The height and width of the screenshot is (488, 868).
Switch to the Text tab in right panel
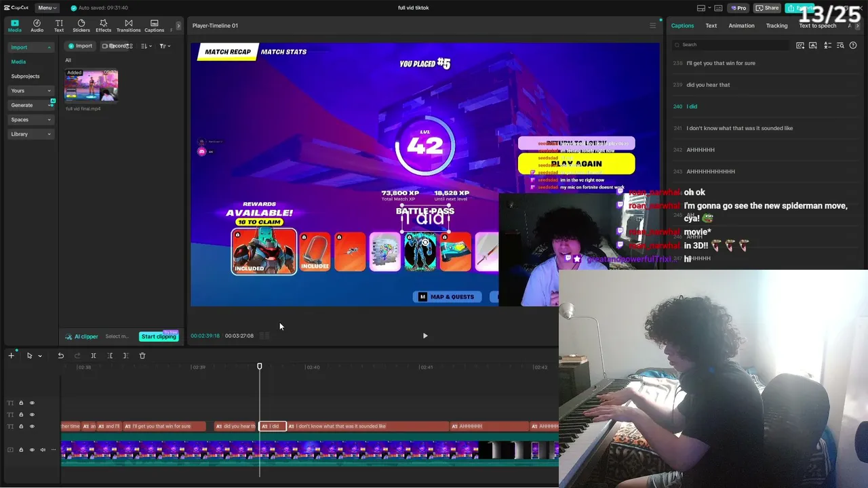711,26
